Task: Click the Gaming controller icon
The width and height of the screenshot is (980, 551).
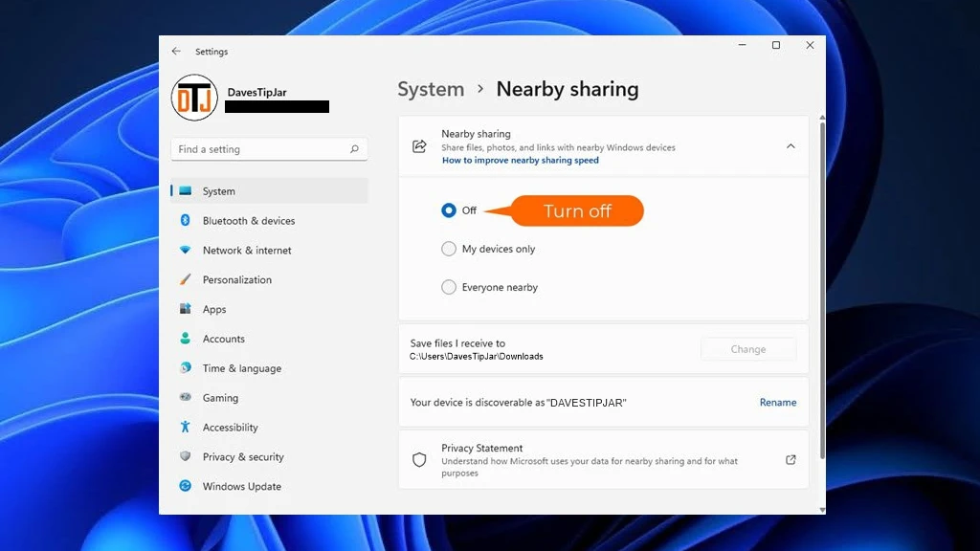Action: tap(185, 397)
